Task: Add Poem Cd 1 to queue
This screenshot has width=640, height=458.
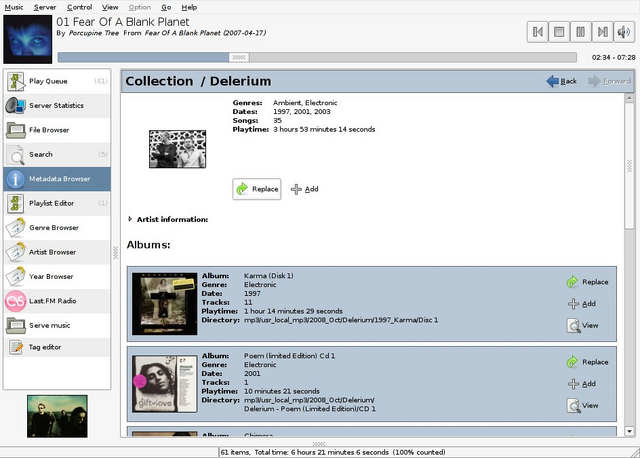Action: [x=582, y=384]
